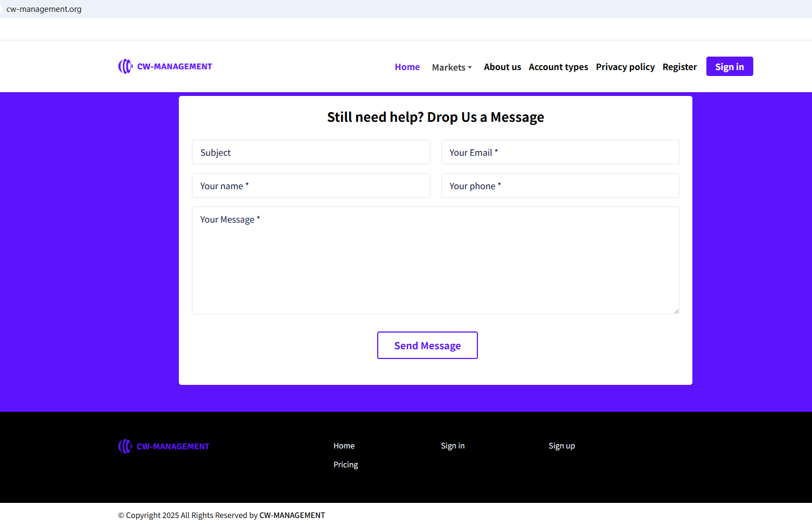The width and height of the screenshot is (812, 525).
Task: Open Account types in navigation
Action: (558, 67)
